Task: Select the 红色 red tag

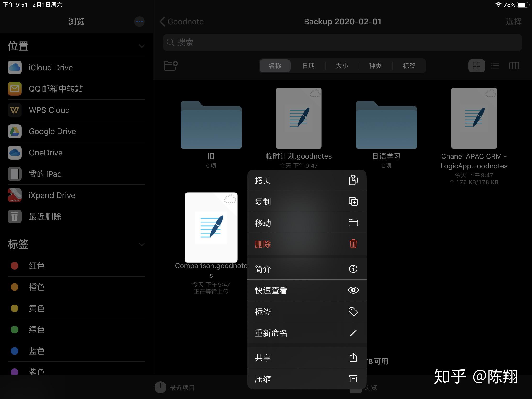Action: point(37,266)
